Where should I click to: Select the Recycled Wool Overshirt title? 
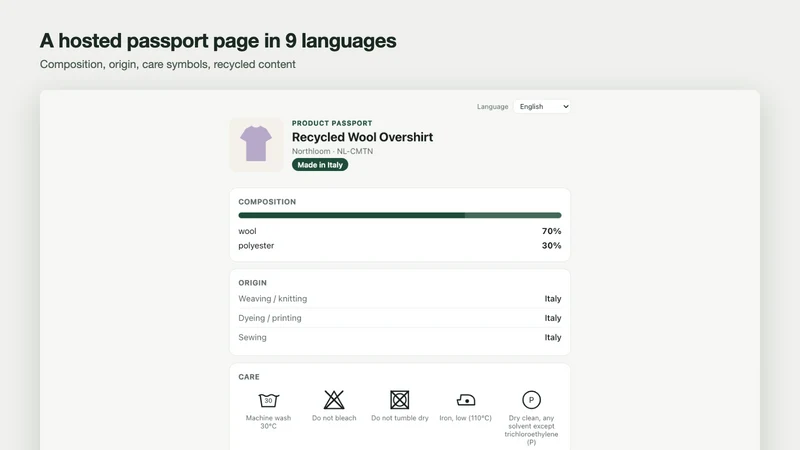(x=362, y=137)
